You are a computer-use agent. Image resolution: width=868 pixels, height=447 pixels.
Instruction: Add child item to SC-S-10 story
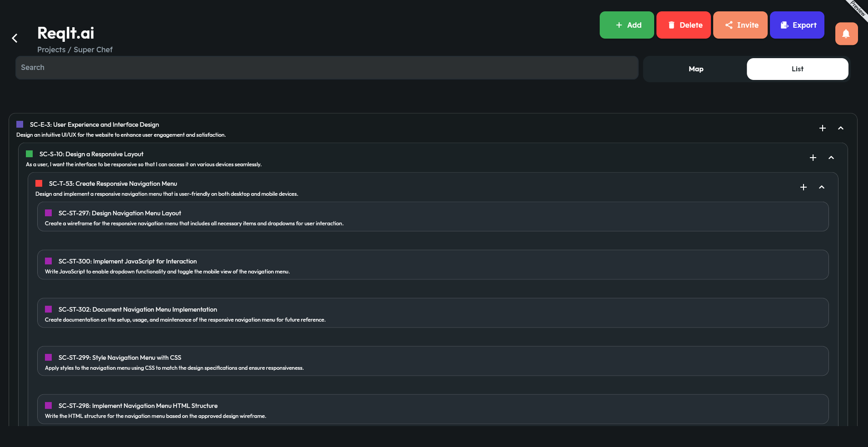pyautogui.click(x=813, y=158)
